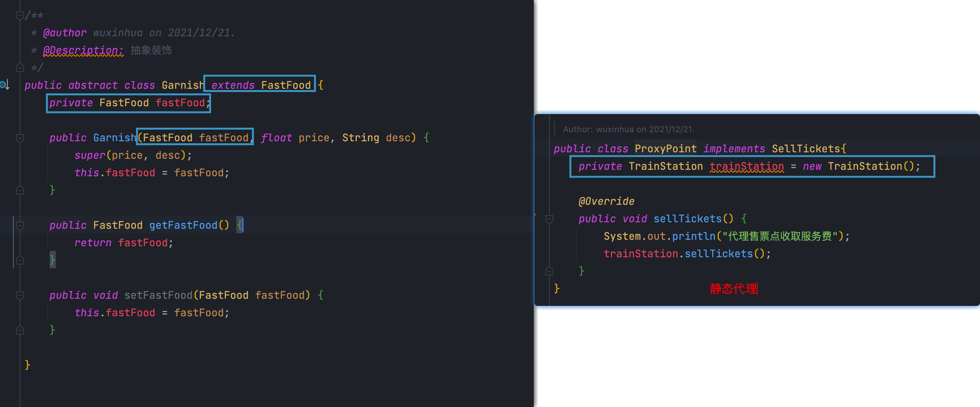Collapse the Garnish constructor fold marker

point(20,138)
